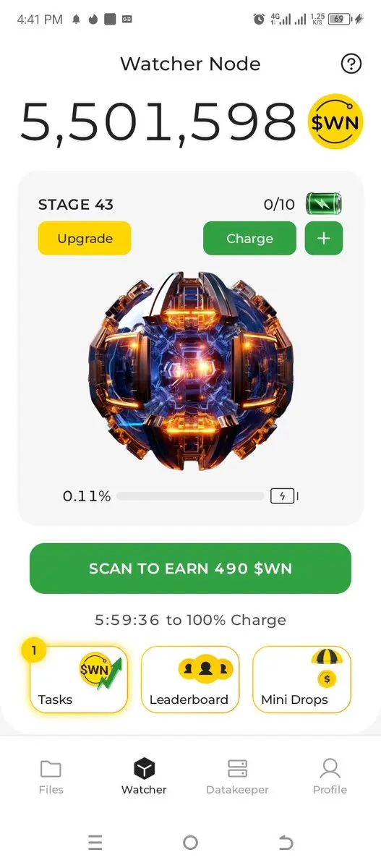Open the Mini Drops card

(x=301, y=679)
